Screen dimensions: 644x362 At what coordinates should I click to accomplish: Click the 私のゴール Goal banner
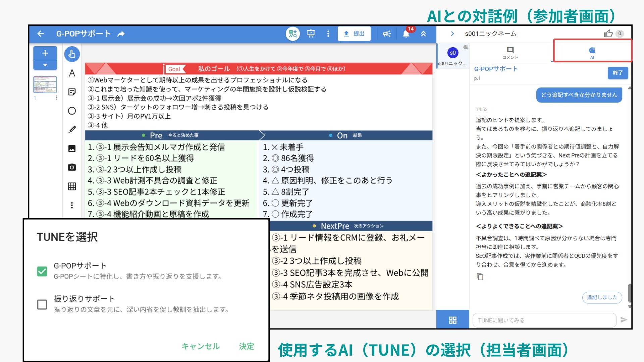[x=258, y=69]
